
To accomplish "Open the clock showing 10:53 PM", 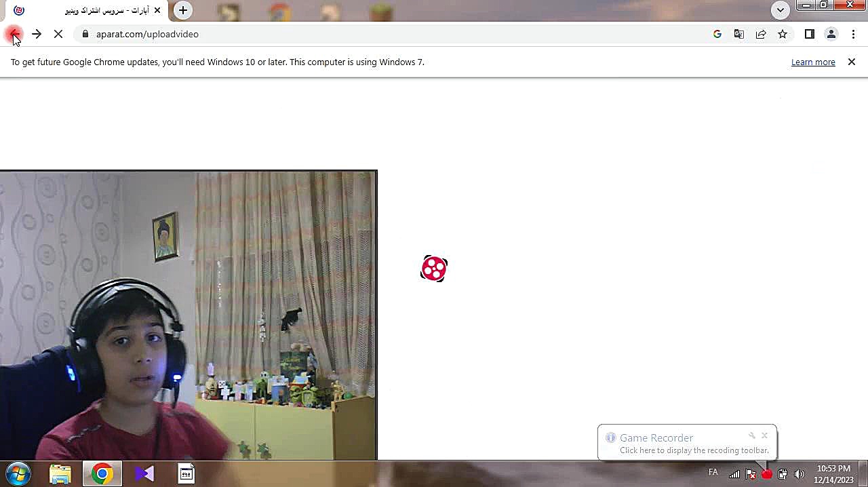I will (x=833, y=474).
